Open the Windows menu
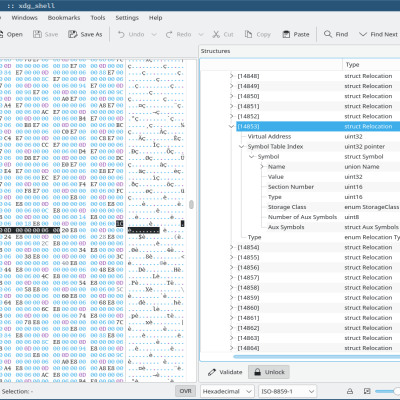 tap(24, 18)
